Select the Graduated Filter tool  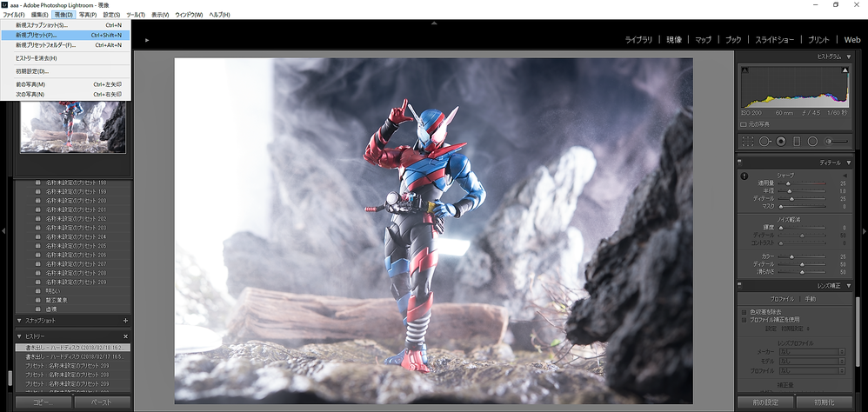click(797, 142)
